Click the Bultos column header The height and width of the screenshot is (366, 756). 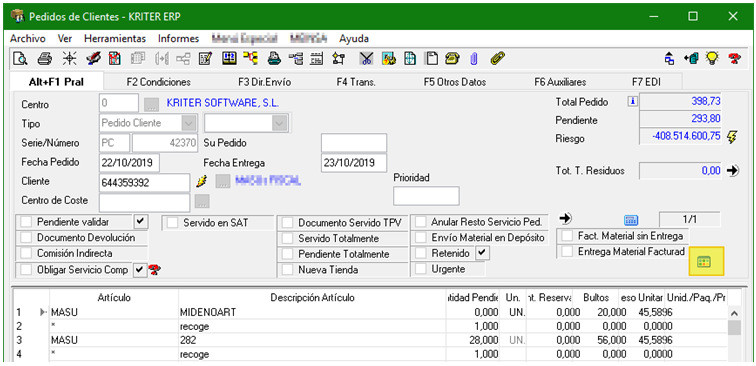point(595,298)
